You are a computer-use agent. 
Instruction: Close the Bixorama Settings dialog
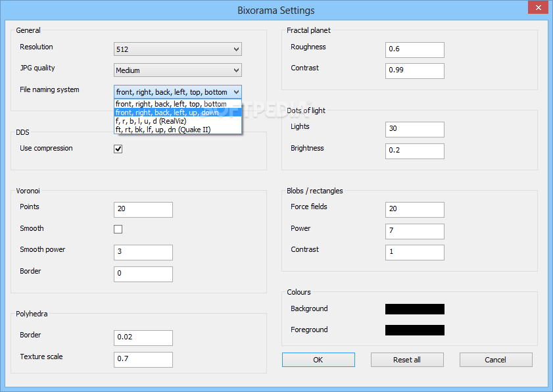point(538,7)
